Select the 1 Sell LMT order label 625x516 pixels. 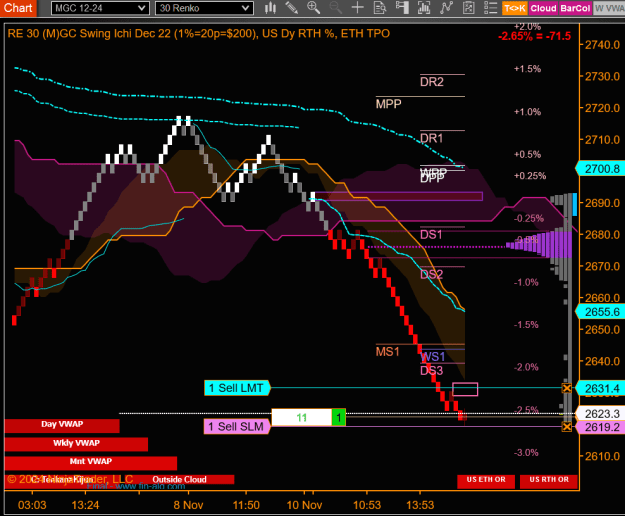click(237, 388)
